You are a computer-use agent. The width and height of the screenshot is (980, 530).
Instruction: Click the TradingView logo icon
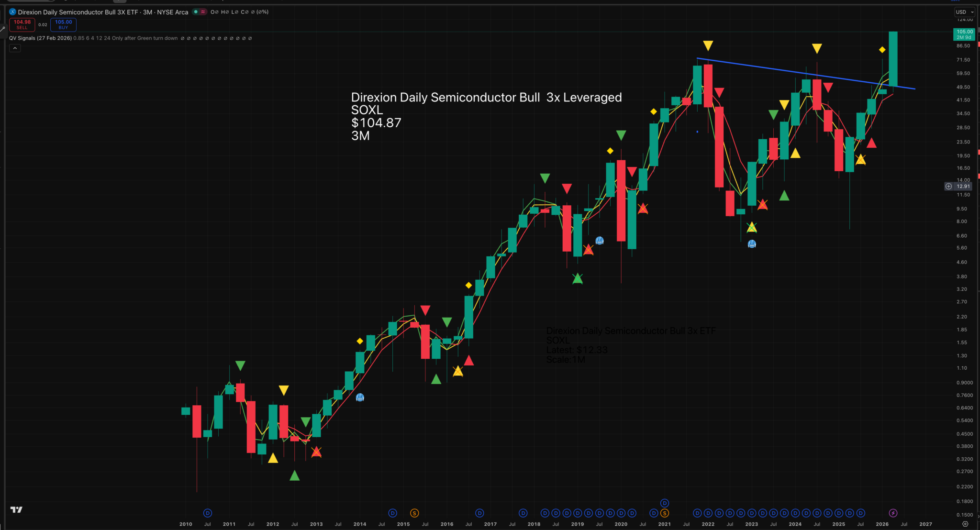point(16,509)
